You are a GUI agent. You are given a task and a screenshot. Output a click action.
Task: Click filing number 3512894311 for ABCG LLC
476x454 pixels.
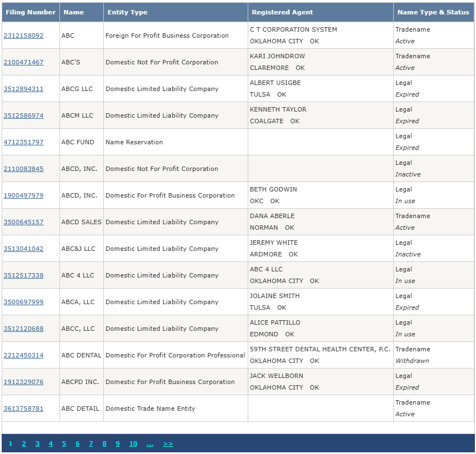pos(23,89)
